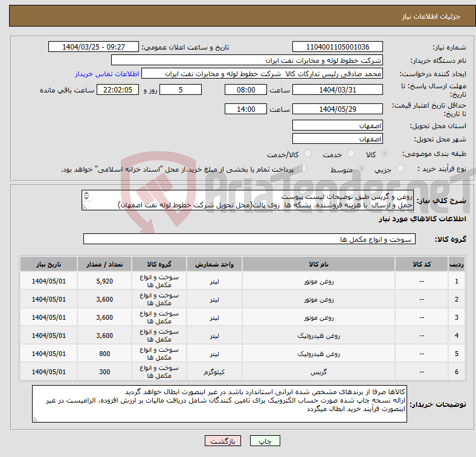This screenshot has height=457, width=476.
Task: Click the گروه کالا field سوخت و انواع مکمل ها
Action: pos(249,239)
